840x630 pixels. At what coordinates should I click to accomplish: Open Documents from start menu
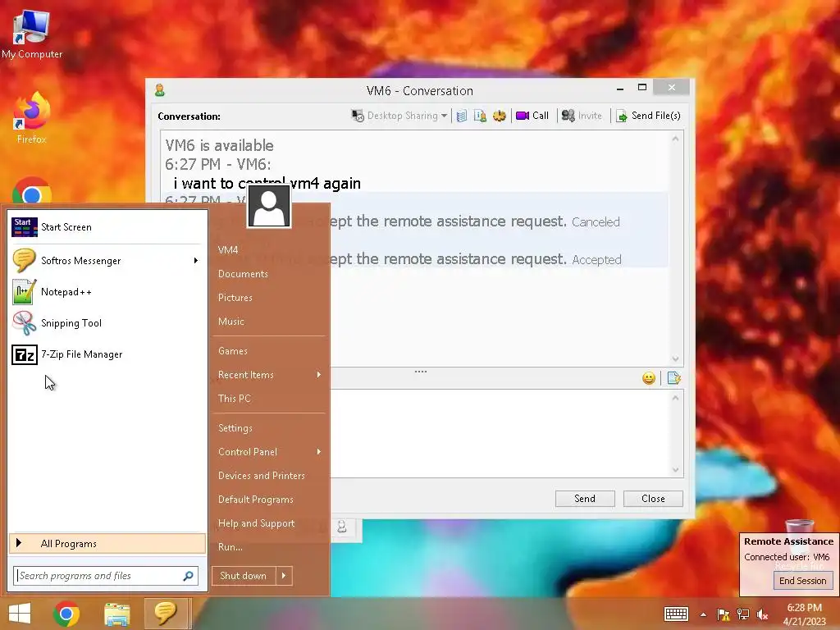[x=243, y=274]
